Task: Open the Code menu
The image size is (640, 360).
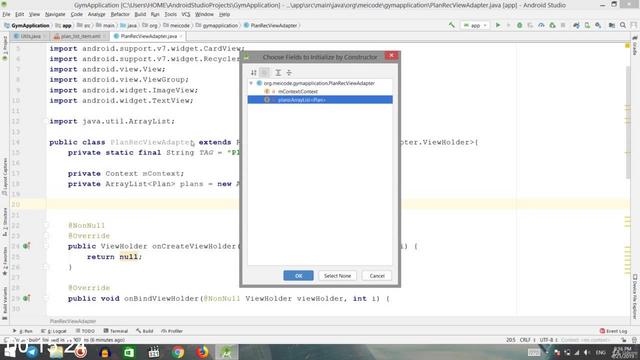Action: pyautogui.click(x=76, y=14)
